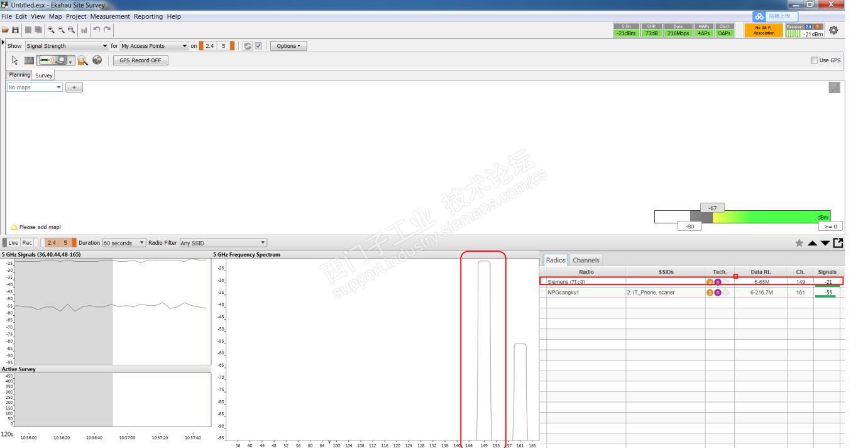Viewport: 868px width, 448px height.
Task: Click the -67 legend slider handle
Action: (x=713, y=208)
